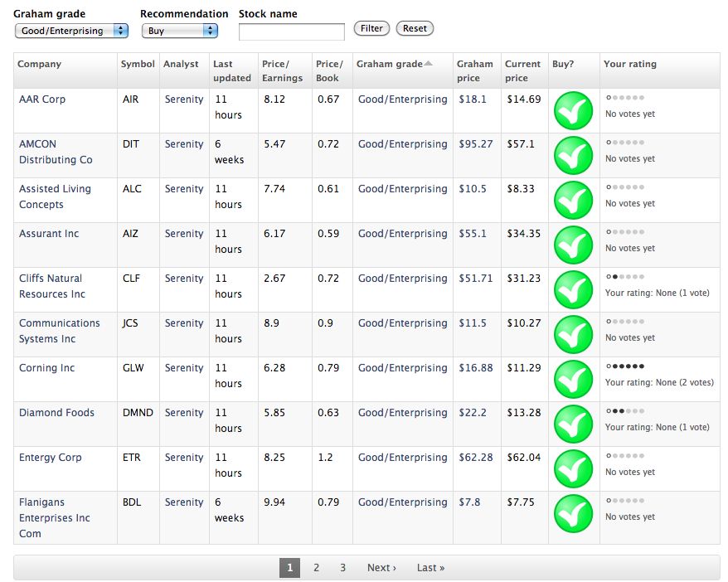
Task: Click the green Buy checkmark for AMCON Distributing Co
Action: point(573,156)
